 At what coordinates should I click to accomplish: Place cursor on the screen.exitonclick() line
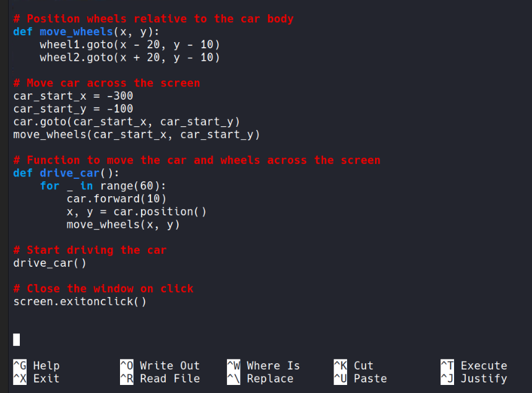coord(80,302)
